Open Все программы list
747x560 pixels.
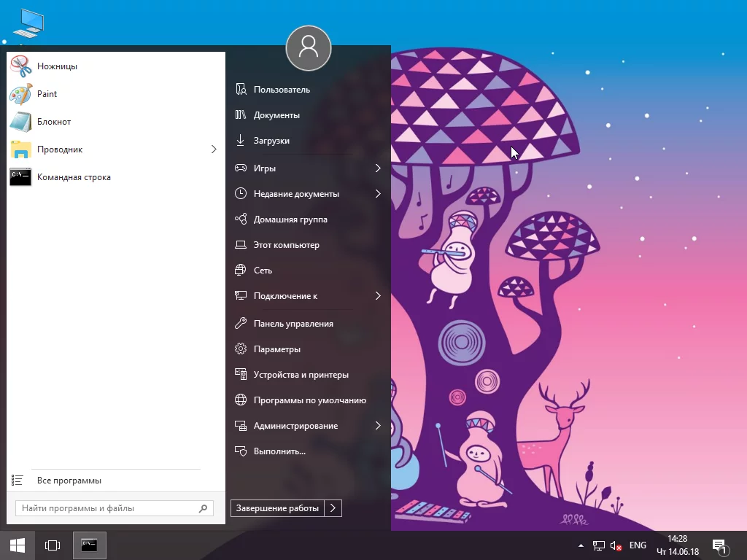69,480
